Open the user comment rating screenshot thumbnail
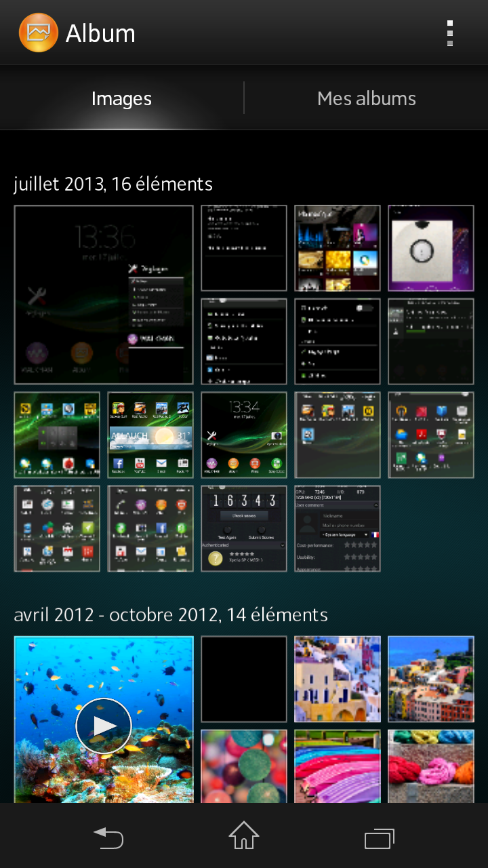This screenshot has height=868, width=488. click(338, 528)
